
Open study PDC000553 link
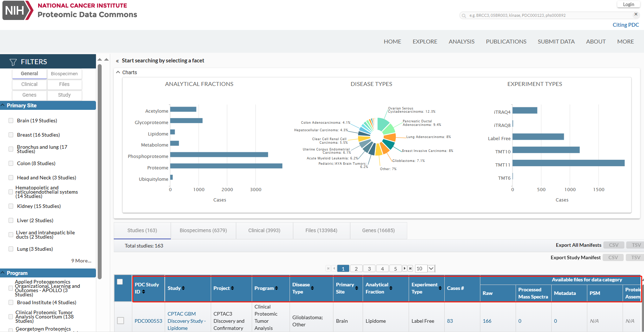[x=148, y=321]
